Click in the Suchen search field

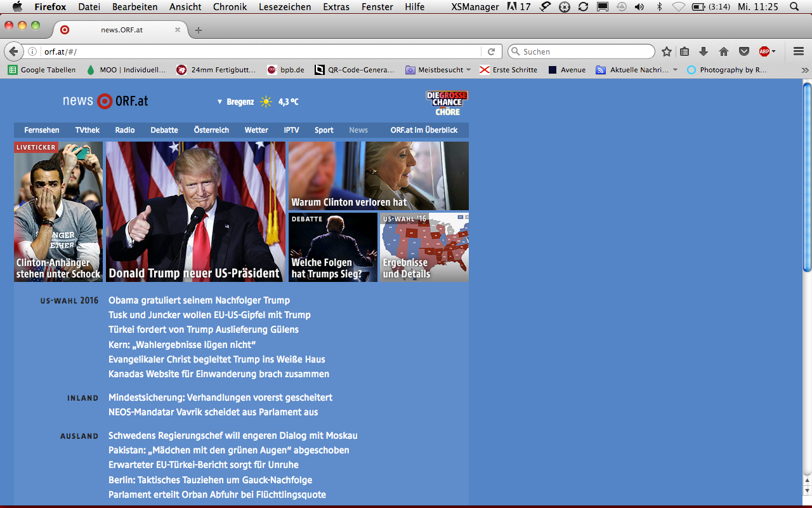pyautogui.click(x=580, y=51)
